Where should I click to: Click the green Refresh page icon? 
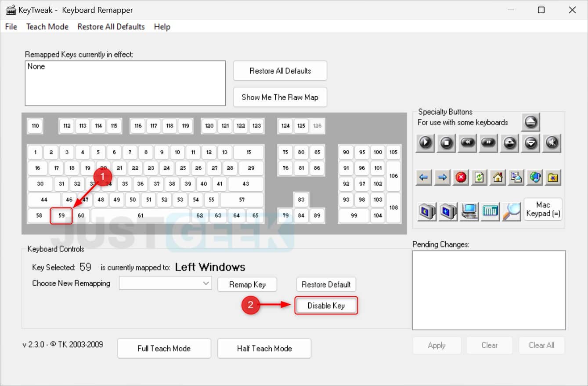[x=479, y=177]
